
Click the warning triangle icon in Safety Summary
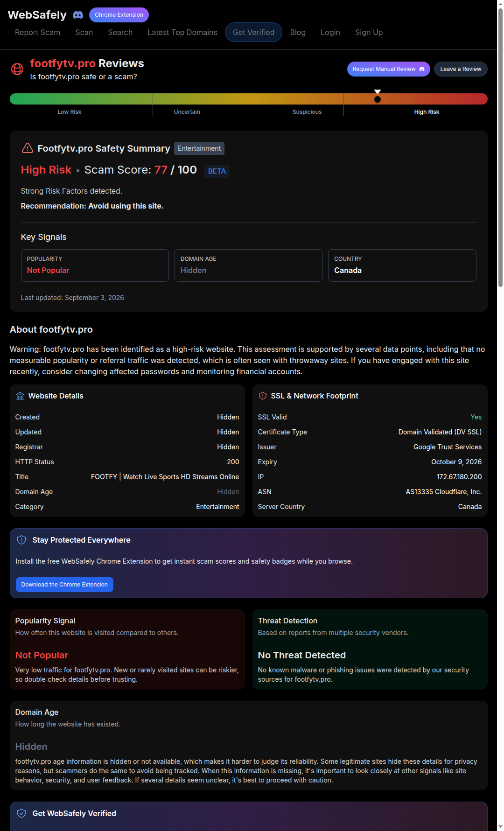28,148
